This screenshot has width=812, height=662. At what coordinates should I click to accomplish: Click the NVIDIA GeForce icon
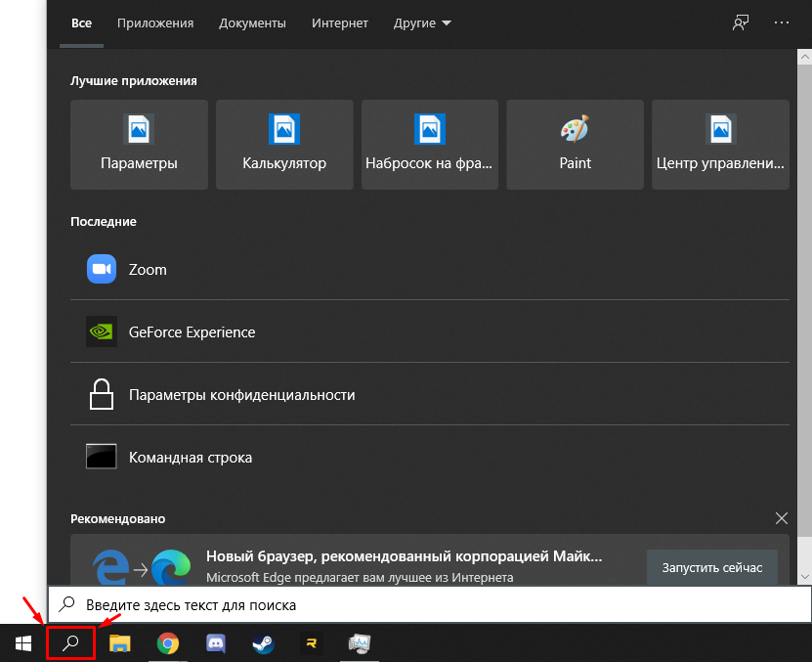(102, 331)
